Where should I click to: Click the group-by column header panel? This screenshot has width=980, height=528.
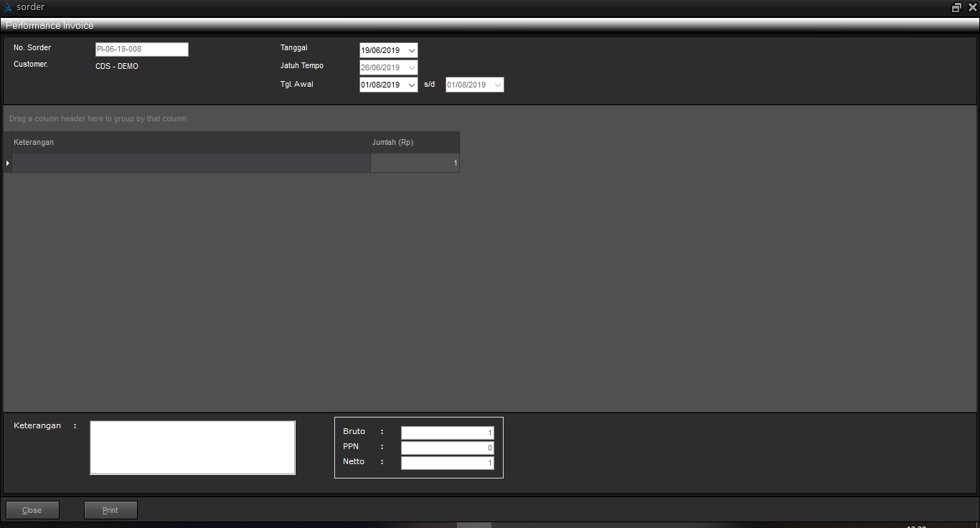point(287,118)
